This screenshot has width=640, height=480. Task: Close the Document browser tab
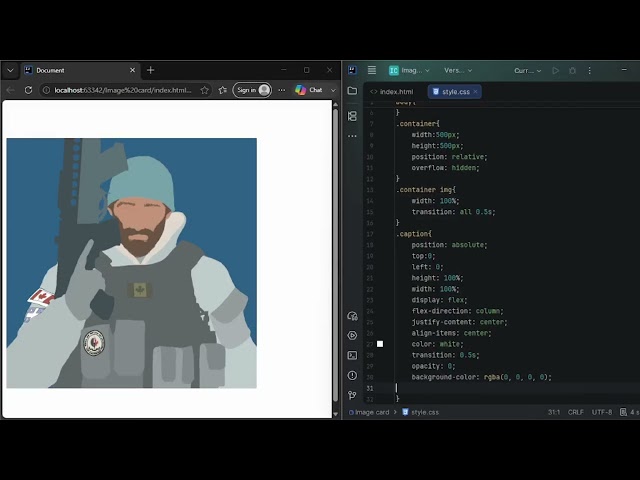click(x=132, y=70)
